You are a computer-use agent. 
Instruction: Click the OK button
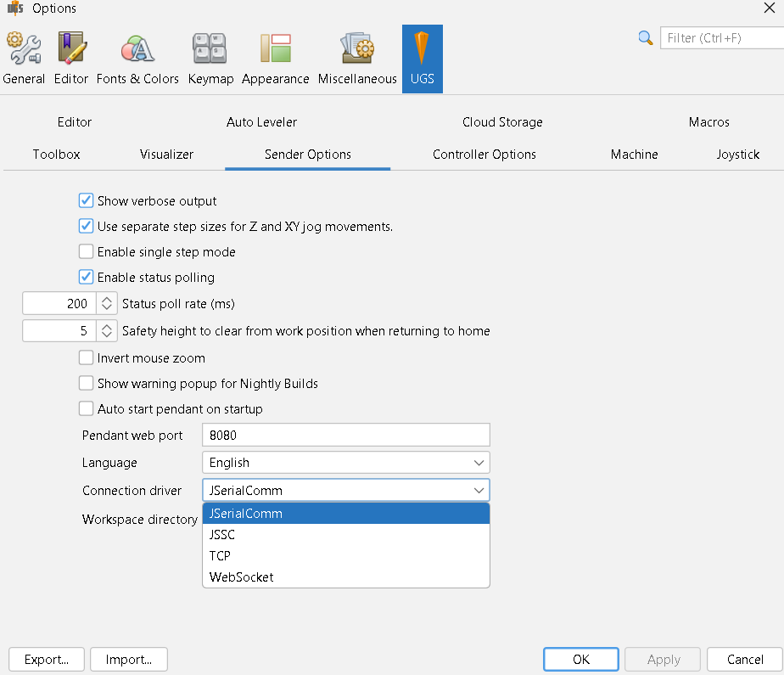coord(581,659)
